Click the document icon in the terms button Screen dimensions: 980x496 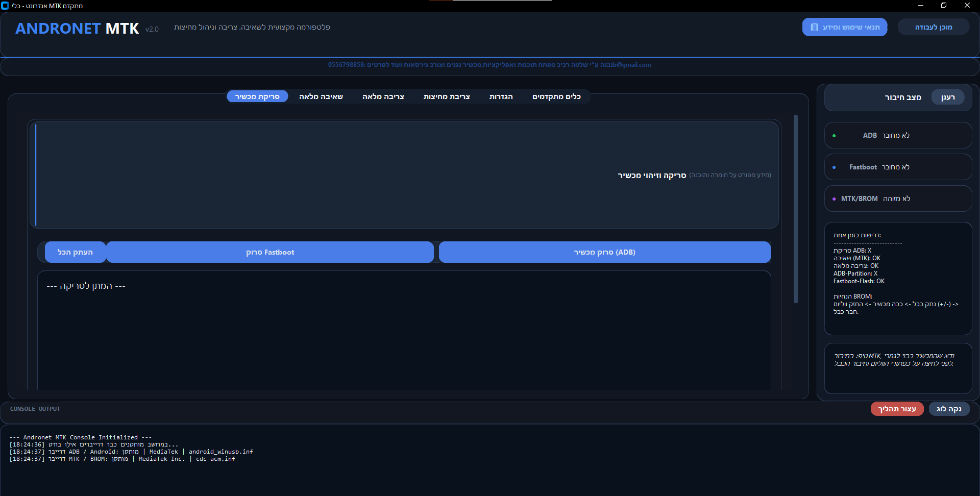pos(814,28)
